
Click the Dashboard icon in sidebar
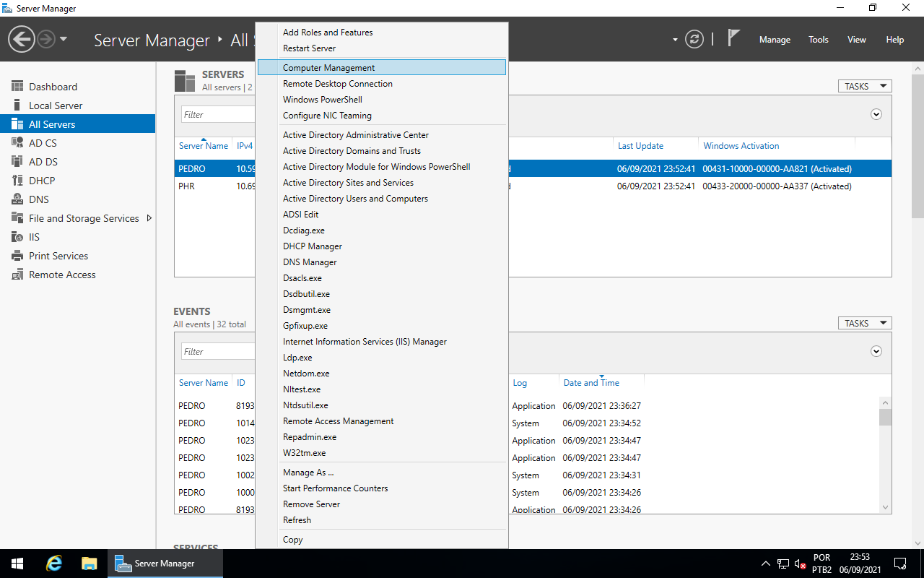17,87
